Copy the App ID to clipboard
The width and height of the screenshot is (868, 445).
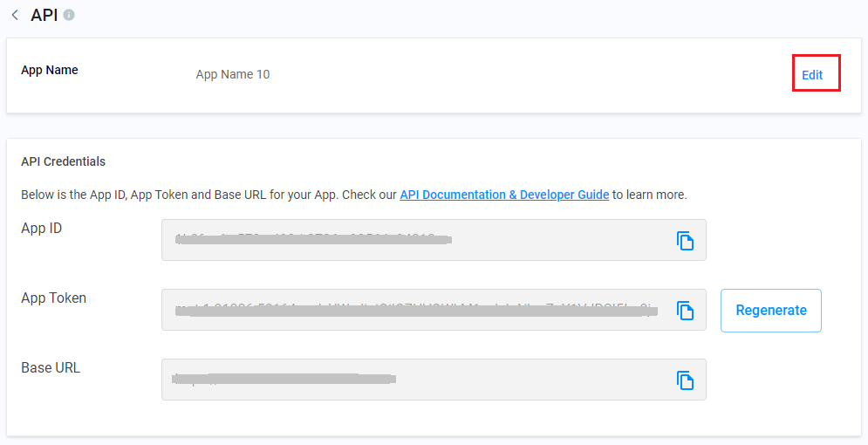point(686,241)
